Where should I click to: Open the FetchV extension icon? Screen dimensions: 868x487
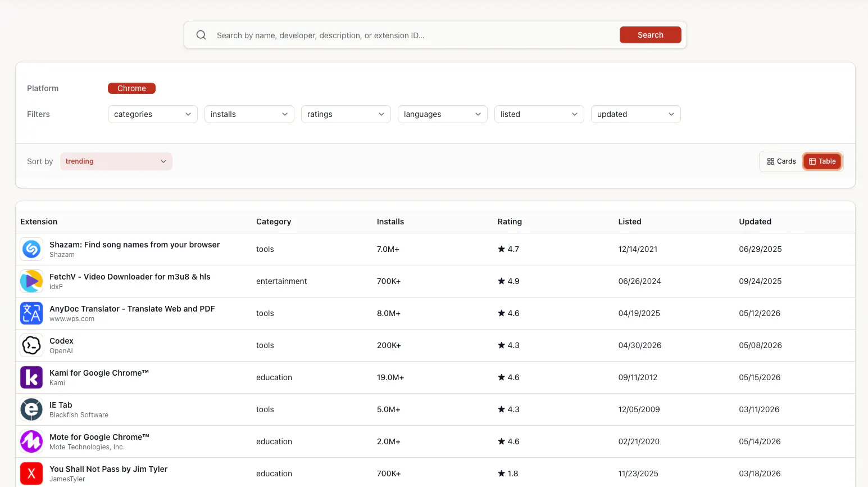click(x=31, y=281)
